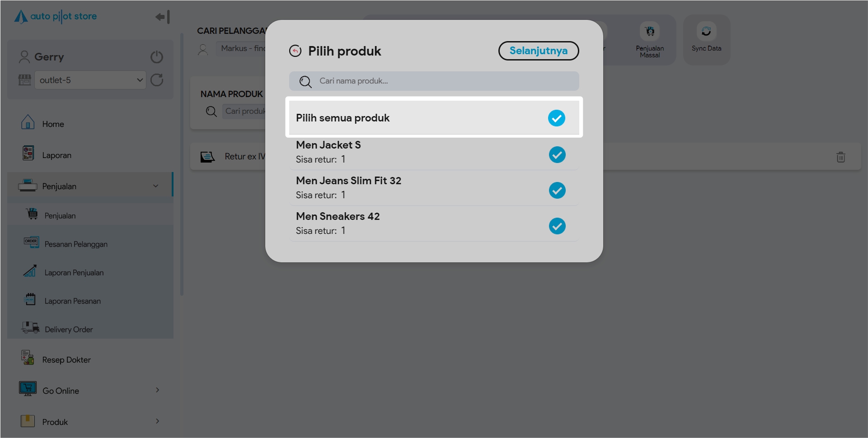This screenshot has width=868, height=438.
Task: Collapse the sidebar with the arrow icon
Action: (x=163, y=17)
